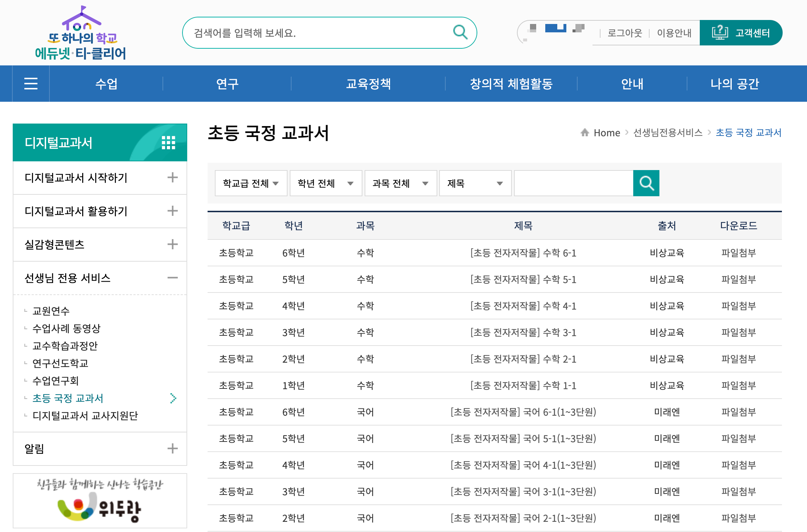Click arrow beside 초등 국정 교과서 sidebar
This screenshot has height=532, width=807.
(173, 398)
